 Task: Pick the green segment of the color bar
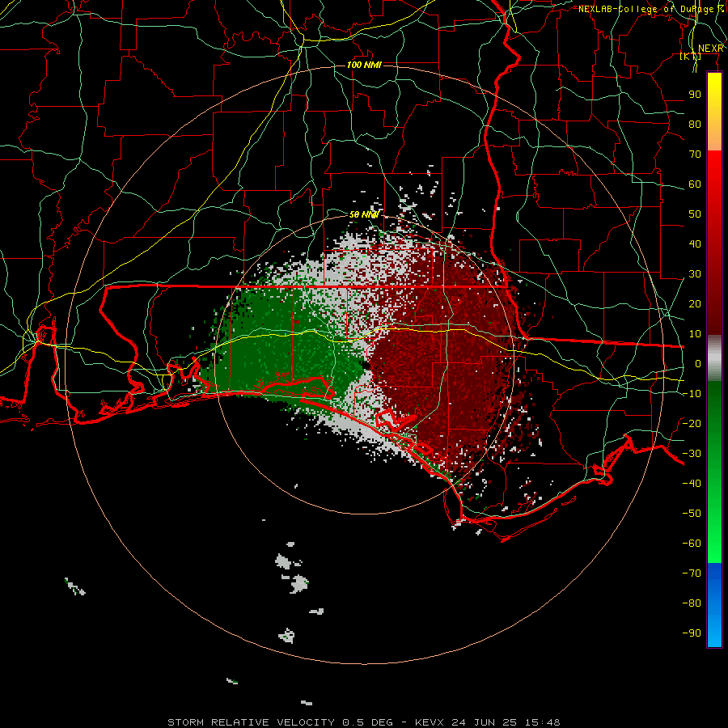click(x=714, y=472)
